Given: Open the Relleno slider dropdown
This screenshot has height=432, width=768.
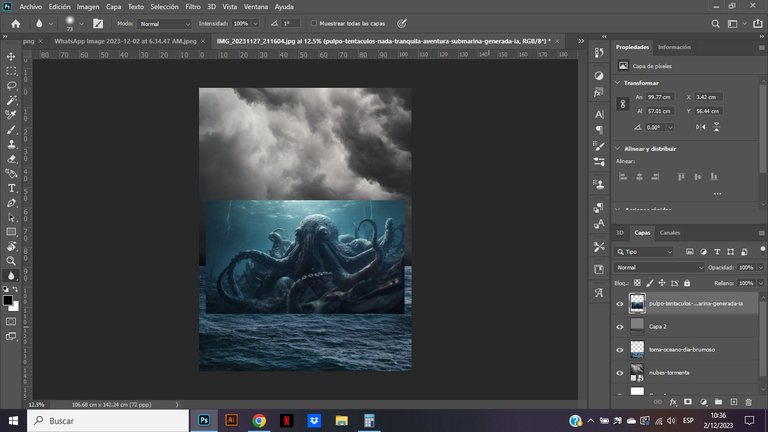Looking at the screenshot, I should point(761,283).
